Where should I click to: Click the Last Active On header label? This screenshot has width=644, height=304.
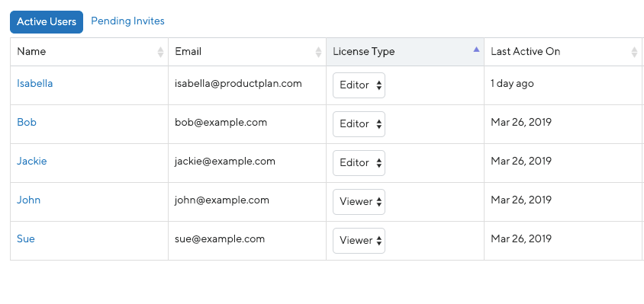526,52
